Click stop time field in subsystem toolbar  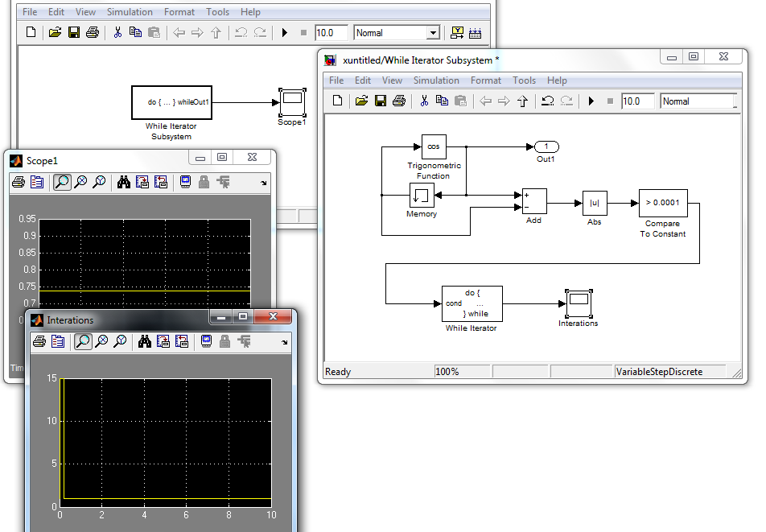(x=636, y=101)
